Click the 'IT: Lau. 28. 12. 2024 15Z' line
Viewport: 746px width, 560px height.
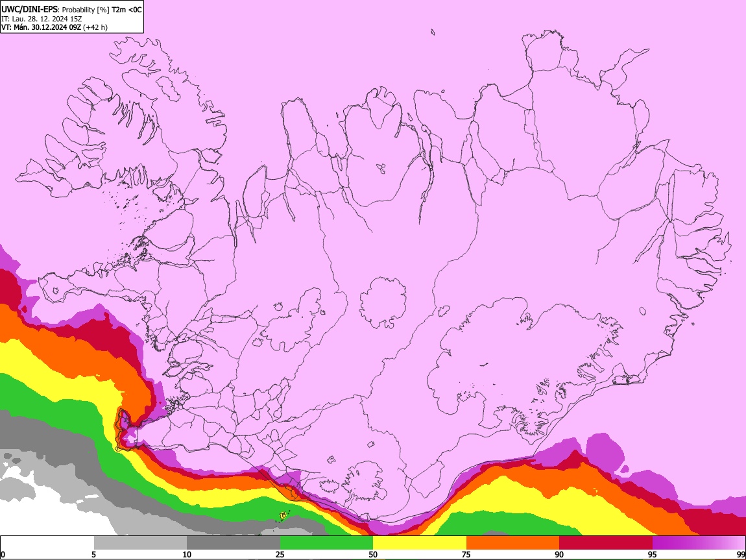pos(42,19)
